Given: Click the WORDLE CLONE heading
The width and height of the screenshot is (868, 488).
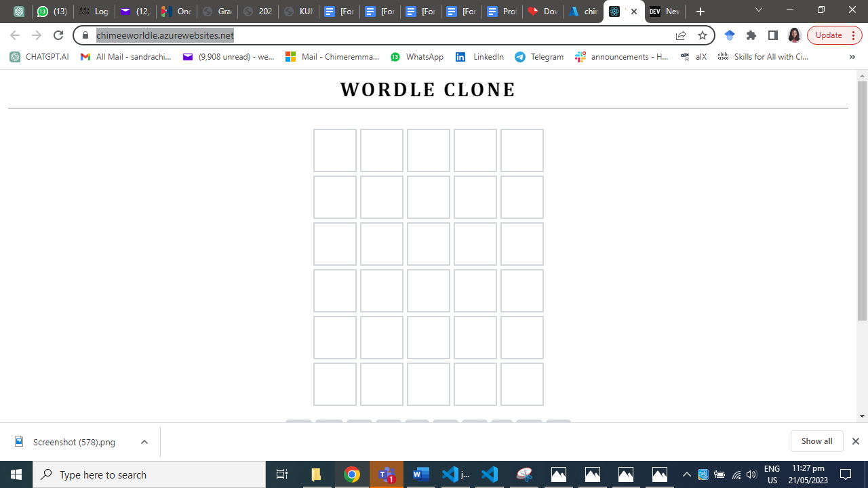Looking at the screenshot, I should [428, 89].
